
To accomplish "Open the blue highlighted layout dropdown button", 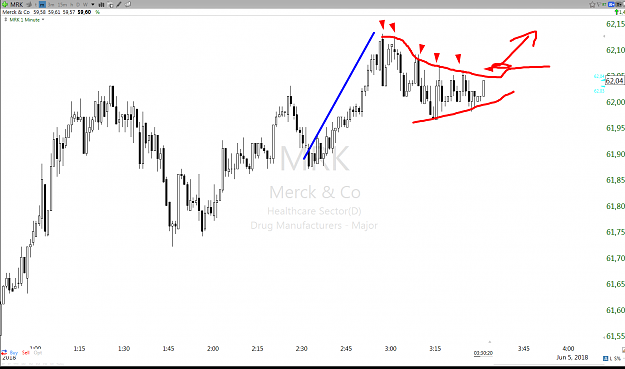I will point(611,4).
